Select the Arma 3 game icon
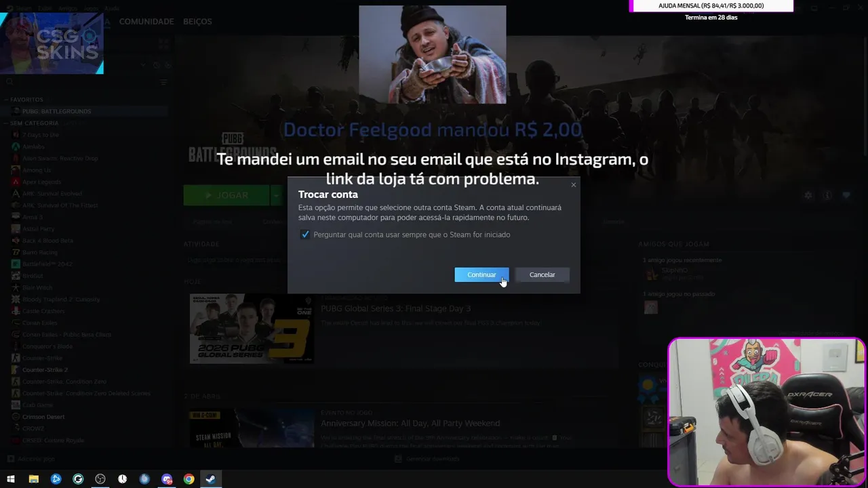This screenshot has height=488, width=868. tap(16, 217)
